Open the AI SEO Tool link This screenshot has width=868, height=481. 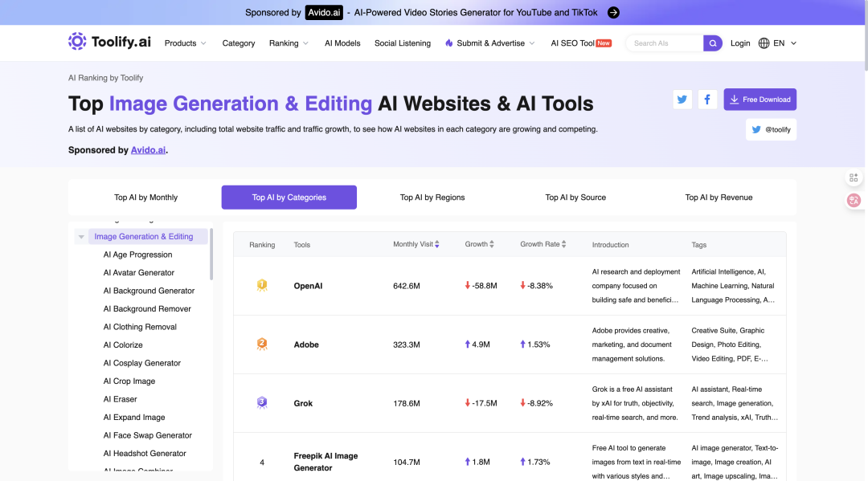click(x=581, y=43)
